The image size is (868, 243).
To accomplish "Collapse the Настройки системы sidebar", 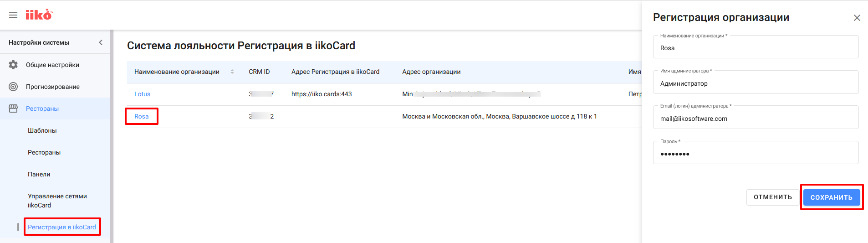I will tap(101, 42).
